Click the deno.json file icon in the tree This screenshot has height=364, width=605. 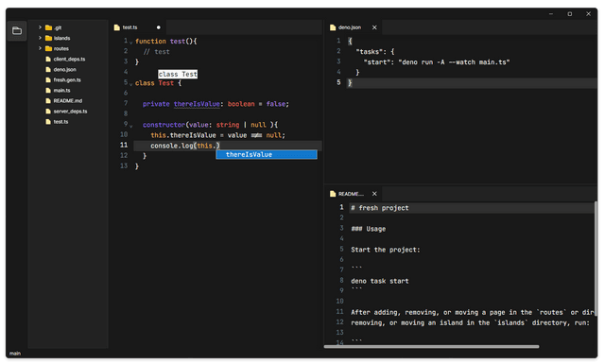tap(48, 69)
